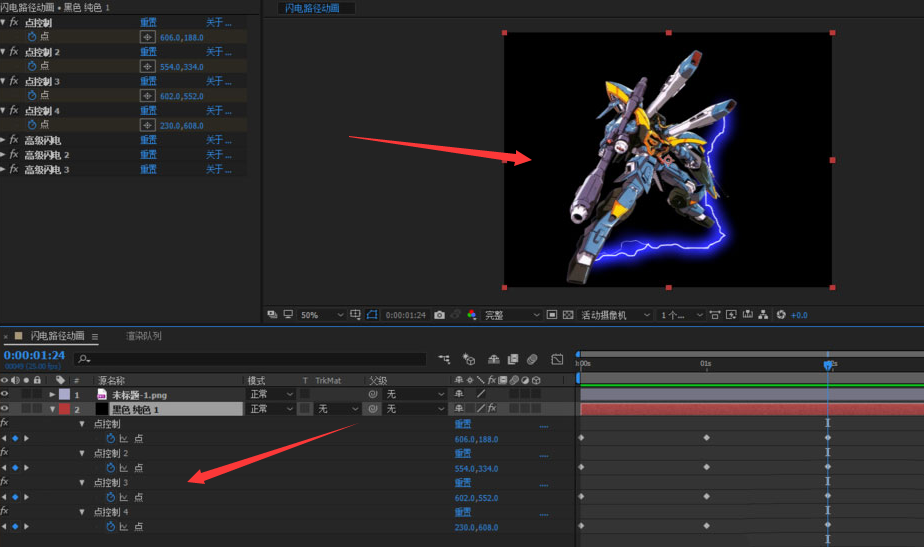
Task: Click the reset exposure icon in viewer
Action: [781, 315]
